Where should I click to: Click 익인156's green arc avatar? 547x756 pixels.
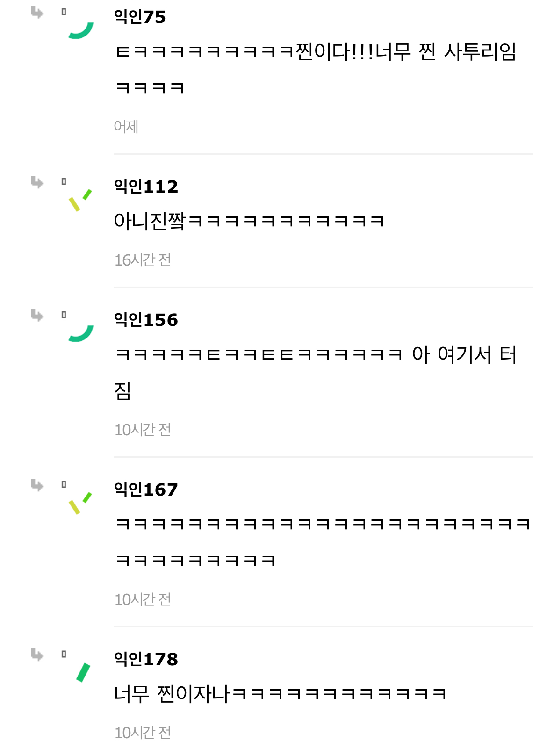click(x=81, y=333)
